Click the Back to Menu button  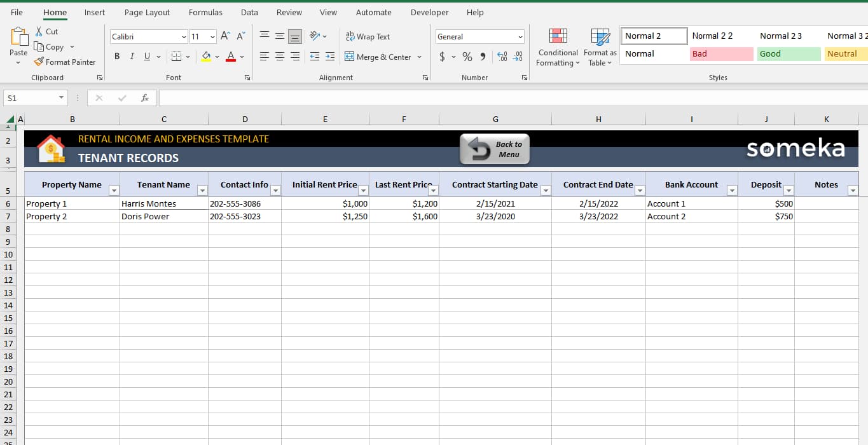[495, 149]
